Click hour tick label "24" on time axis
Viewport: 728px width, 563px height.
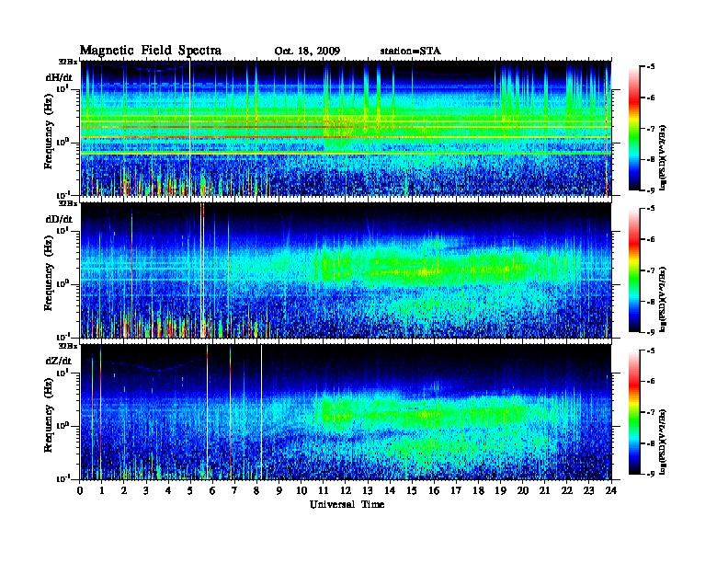[611, 490]
